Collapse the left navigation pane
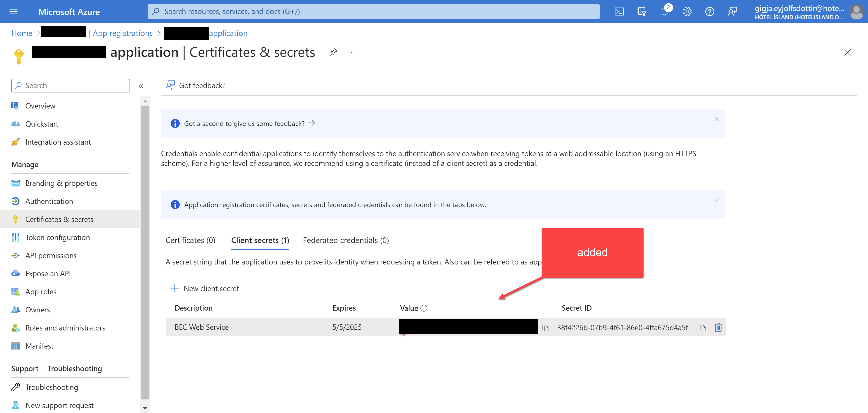Image resolution: width=868 pixels, height=413 pixels. [x=141, y=86]
